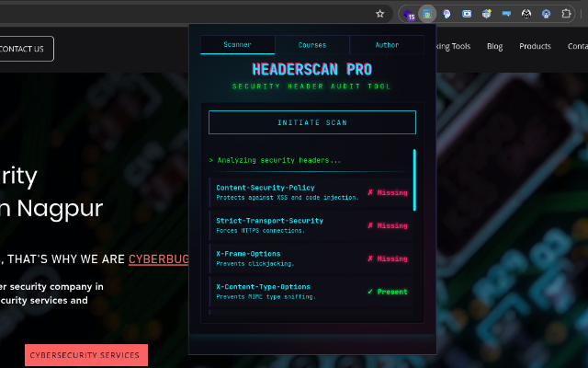The height and width of the screenshot is (368, 588).
Task: Click the Present status of X-Content-Type-Options
Action: (x=388, y=292)
